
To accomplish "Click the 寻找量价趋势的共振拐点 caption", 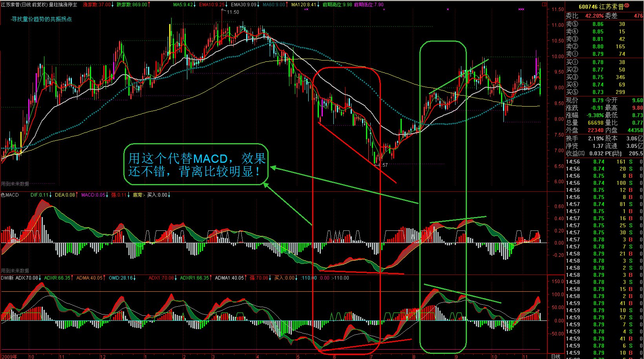I will coord(42,19).
